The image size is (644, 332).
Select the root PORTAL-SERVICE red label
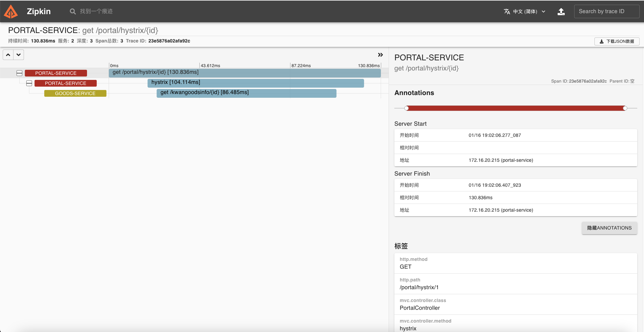point(56,73)
